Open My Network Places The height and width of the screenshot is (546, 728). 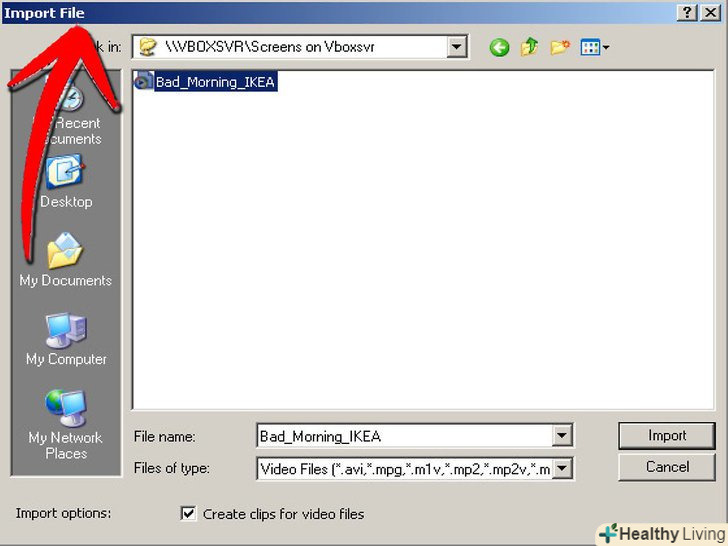pos(66,425)
